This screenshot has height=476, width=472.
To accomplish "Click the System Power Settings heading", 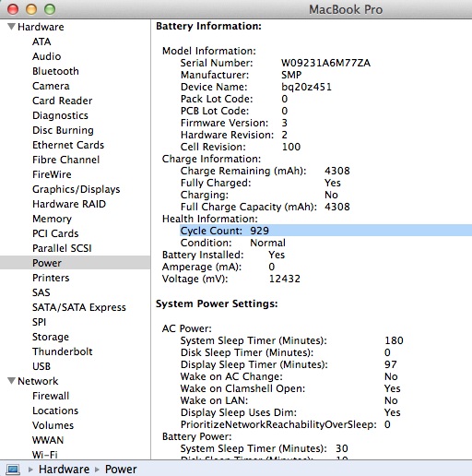I will (217, 303).
